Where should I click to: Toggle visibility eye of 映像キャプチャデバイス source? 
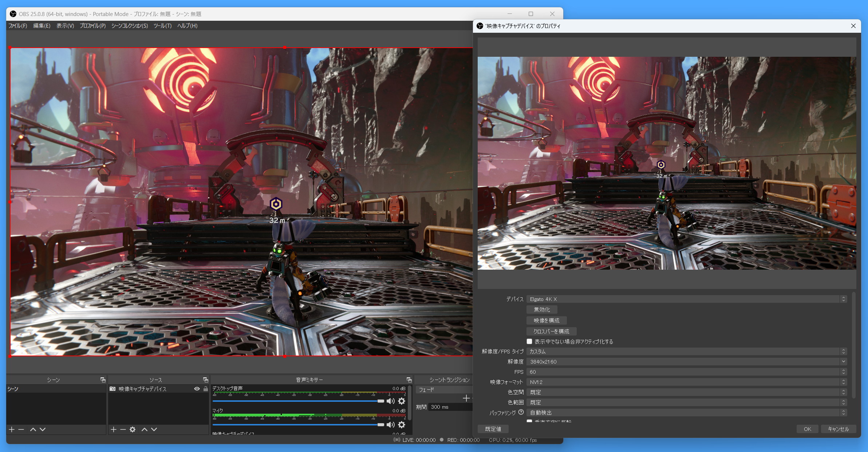197,389
